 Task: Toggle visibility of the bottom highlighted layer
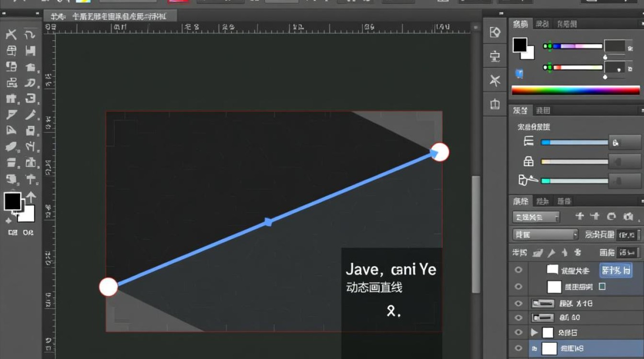[x=518, y=348]
